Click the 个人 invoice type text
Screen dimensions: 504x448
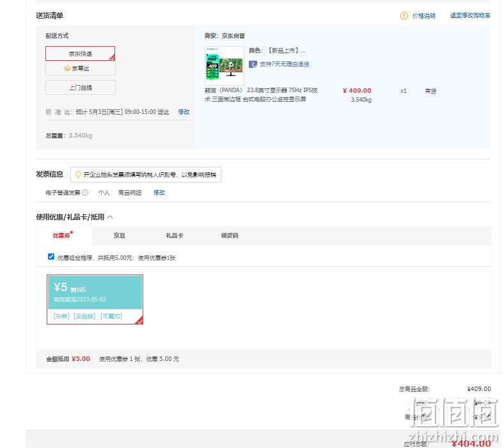click(104, 193)
